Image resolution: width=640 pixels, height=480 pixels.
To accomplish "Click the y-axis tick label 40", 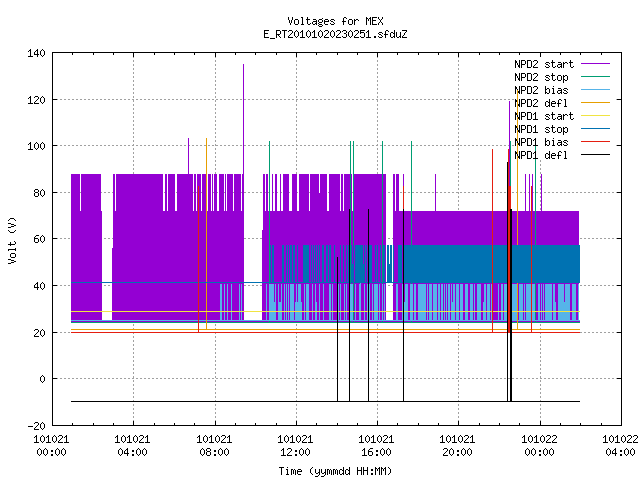I will point(40,286).
